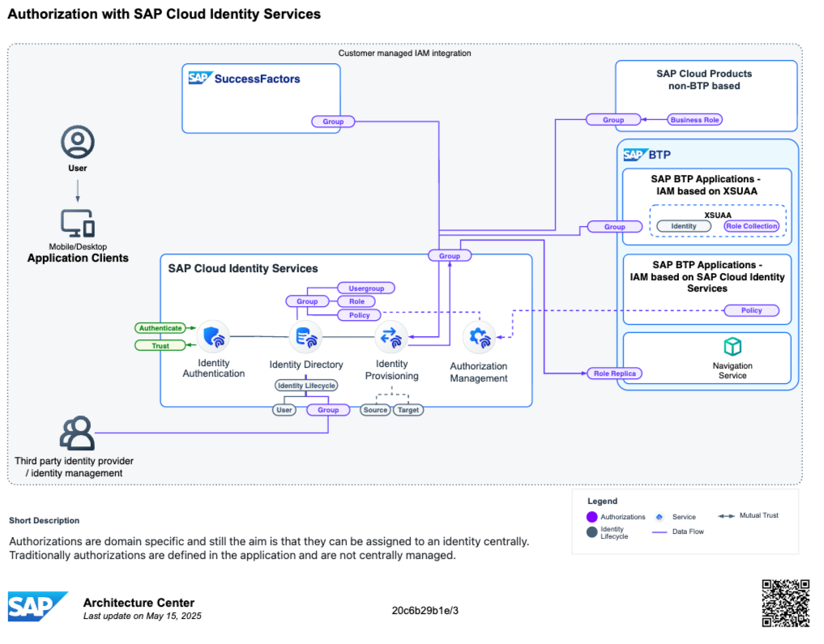Select the green Authenticate label
The height and width of the screenshot is (644, 824).
click(160, 328)
